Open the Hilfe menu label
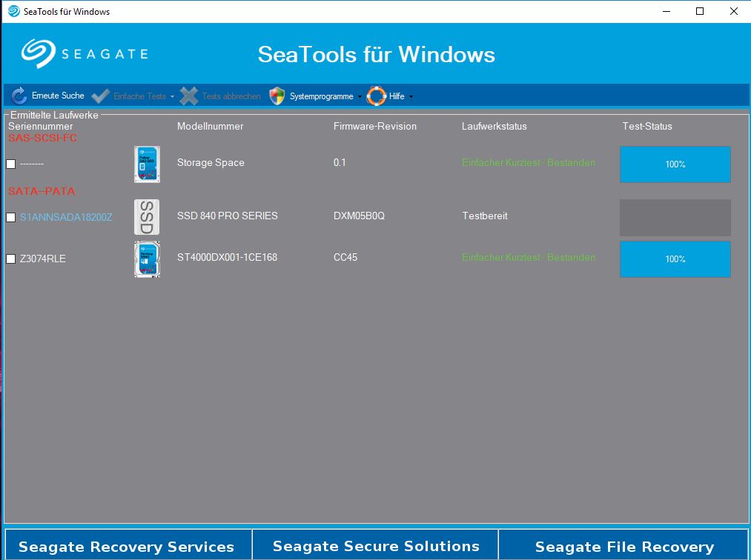This screenshot has width=751, height=560. [397, 96]
